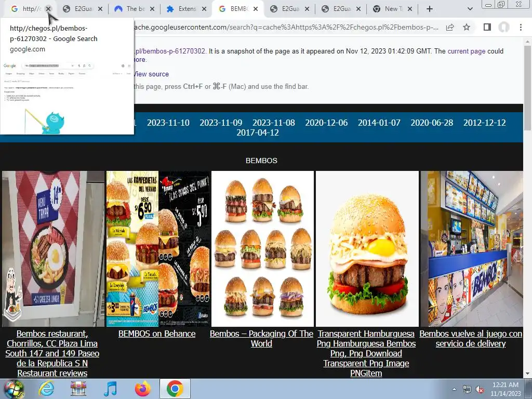Open the nine burgers packaging thumbnail
This screenshot has height=399, width=532.
[262, 249]
